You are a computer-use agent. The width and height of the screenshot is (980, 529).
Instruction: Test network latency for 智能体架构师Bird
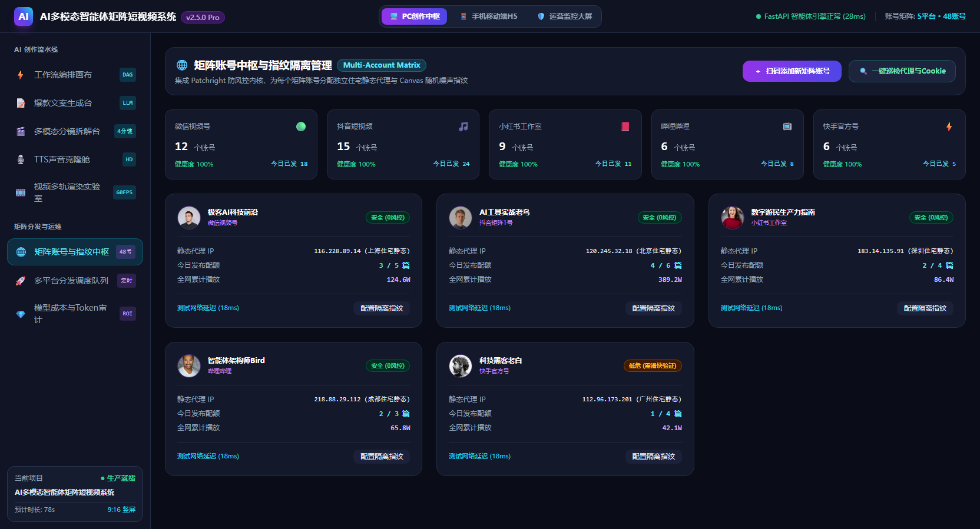pos(208,456)
